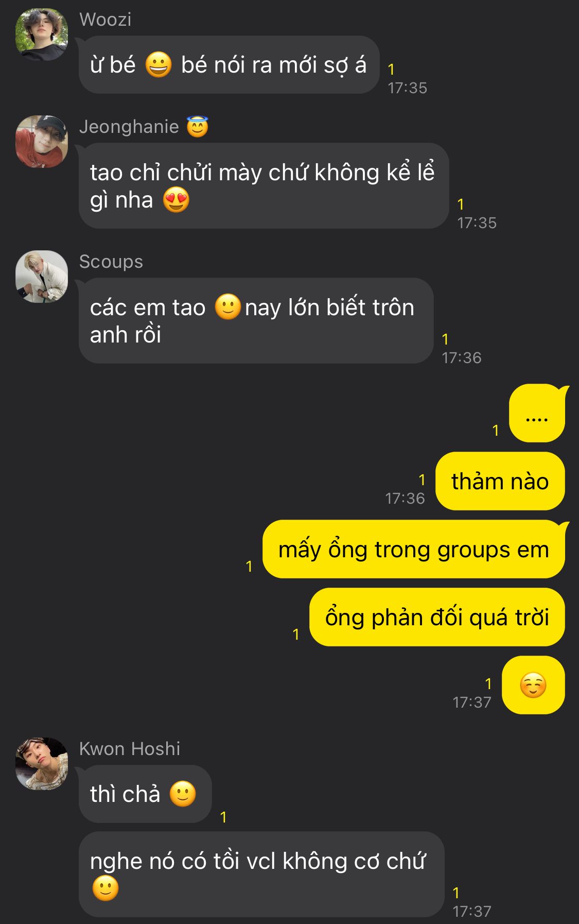The height and width of the screenshot is (924, 579).
Task: Click the grinning emoji in Woozi's message
Action: 158,65
